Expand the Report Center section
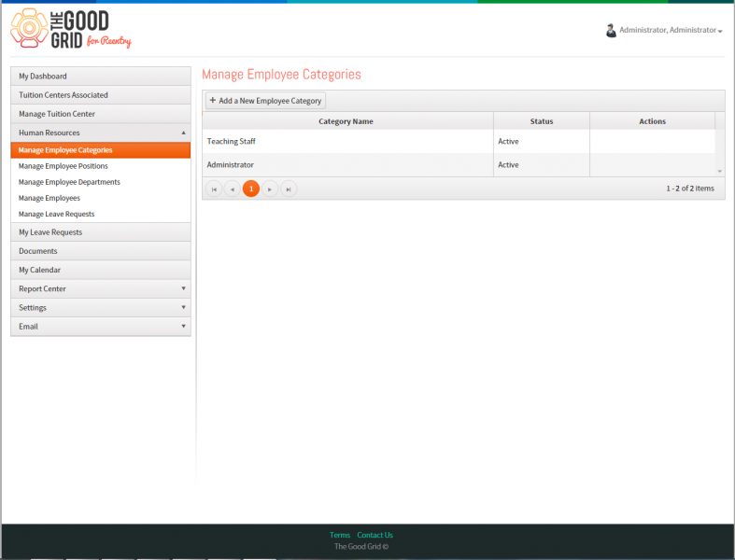This screenshot has width=735, height=560. click(100, 288)
